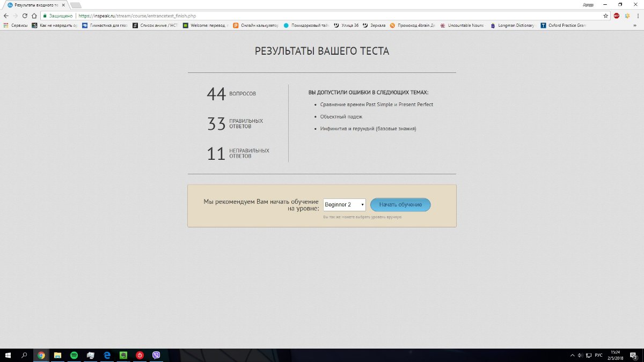Select the Результаты входного теста browser tab
This screenshot has width=644, height=362.
(35, 5)
